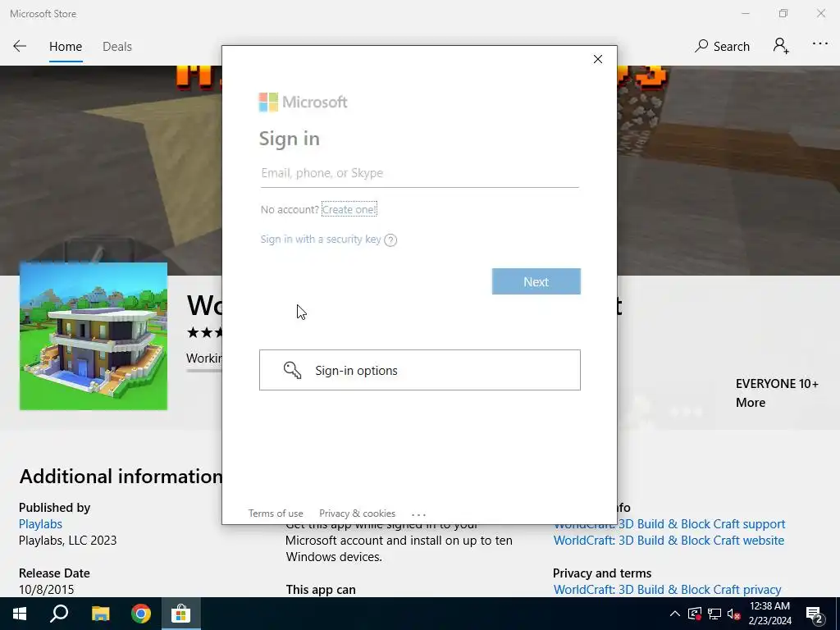The image size is (840, 630).
Task: Show hidden system tray icons chevron
Action: (x=675, y=614)
